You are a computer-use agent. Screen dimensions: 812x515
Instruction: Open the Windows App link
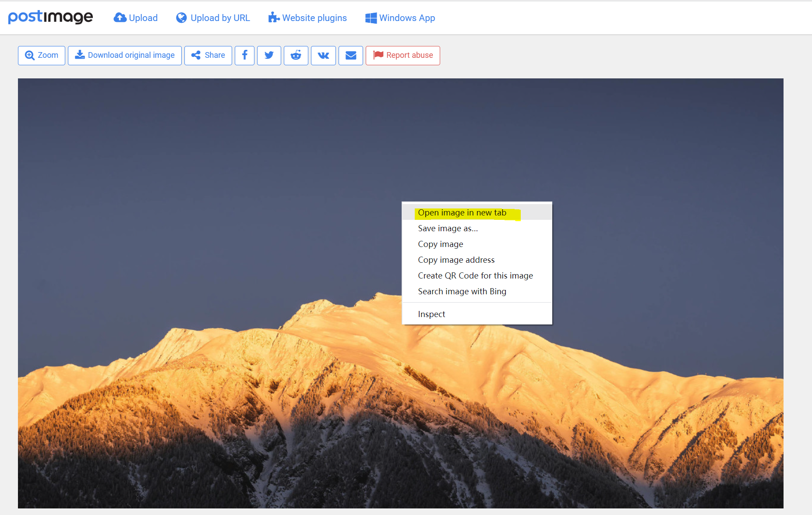click(400, 18)
